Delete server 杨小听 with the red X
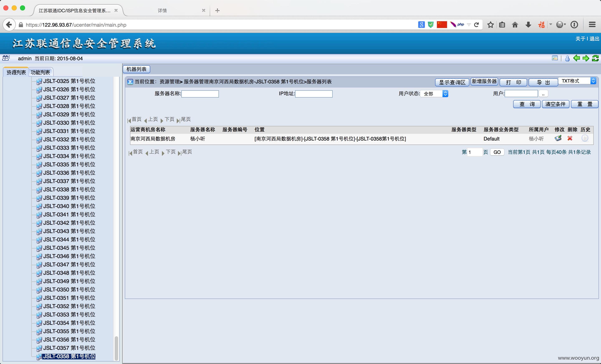This screenshot has height=364, width=601. click(570, 138)
